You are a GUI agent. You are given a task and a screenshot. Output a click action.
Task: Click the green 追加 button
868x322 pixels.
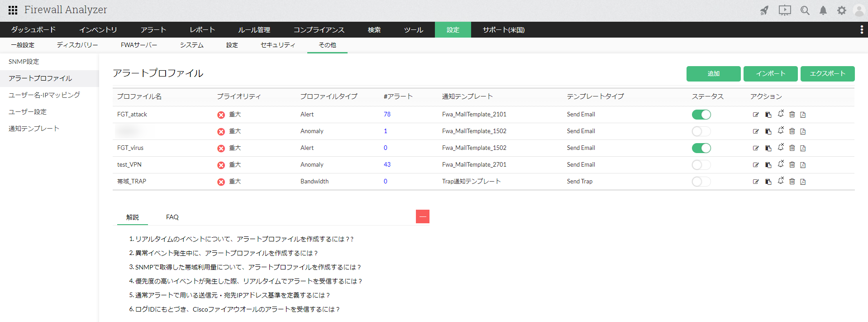[x=713, y=74]
